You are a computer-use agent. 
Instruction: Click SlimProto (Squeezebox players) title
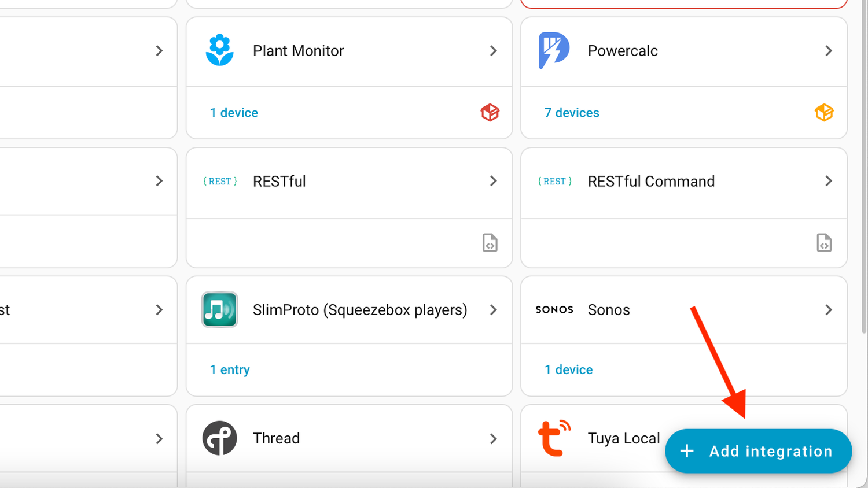point(360,310)
